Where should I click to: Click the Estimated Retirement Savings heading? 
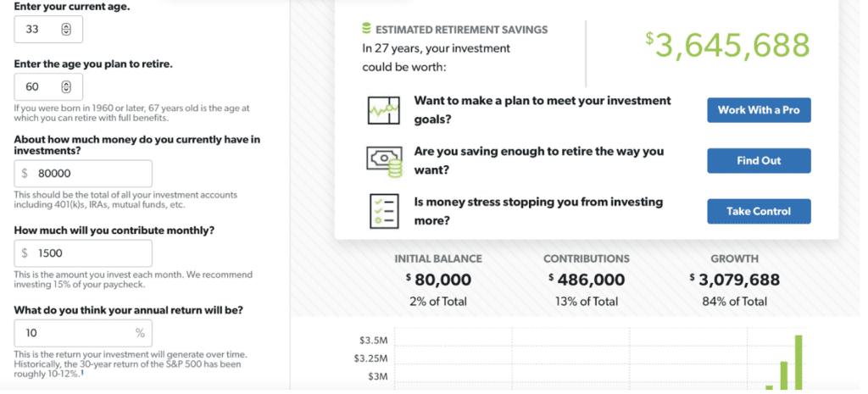(462, 30)
